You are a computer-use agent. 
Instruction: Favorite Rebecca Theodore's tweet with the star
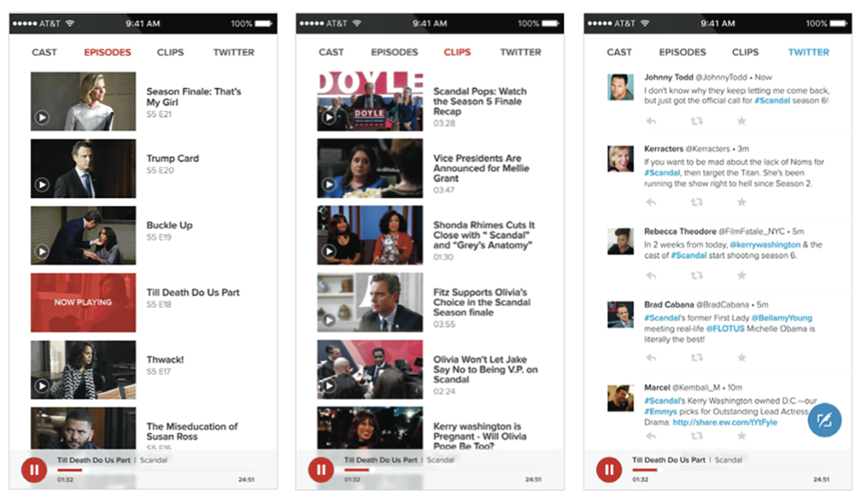741,275
